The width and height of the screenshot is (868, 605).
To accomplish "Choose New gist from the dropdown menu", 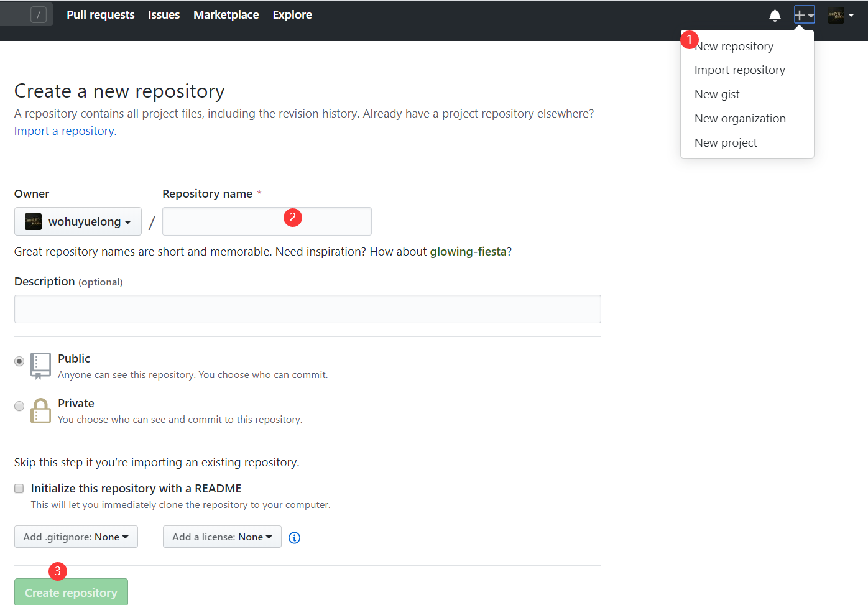I will (x=717, y=95).
